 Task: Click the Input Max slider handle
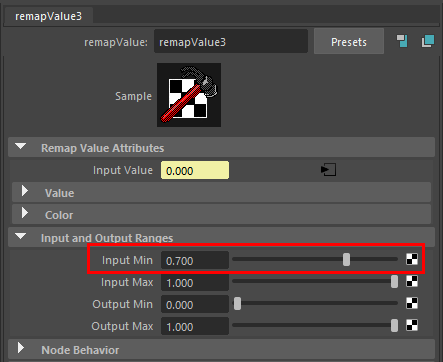(394, 281)
